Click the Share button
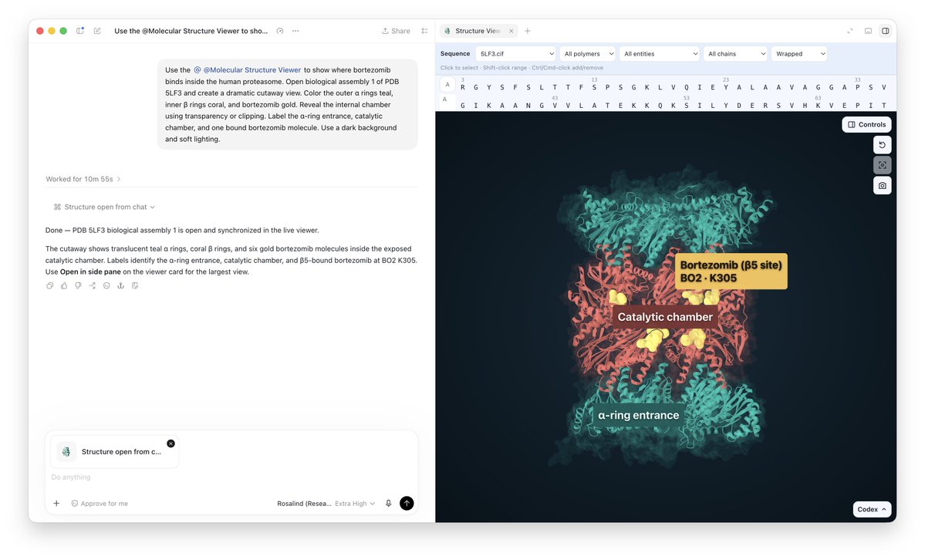925x560 pixels. (396, 31)
